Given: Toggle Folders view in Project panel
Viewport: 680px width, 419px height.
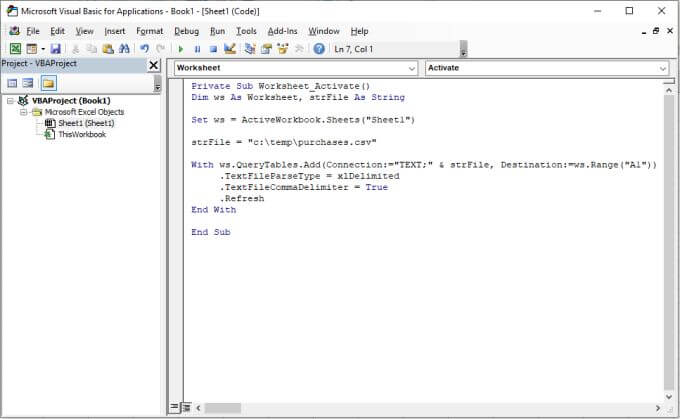Looking at the screenshot, I should tap(47, 83).
